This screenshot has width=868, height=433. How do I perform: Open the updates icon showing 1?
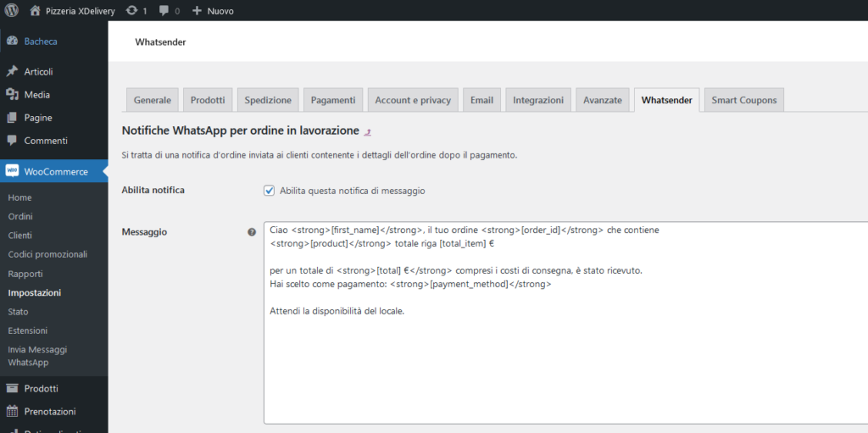[x=131, y=10]
